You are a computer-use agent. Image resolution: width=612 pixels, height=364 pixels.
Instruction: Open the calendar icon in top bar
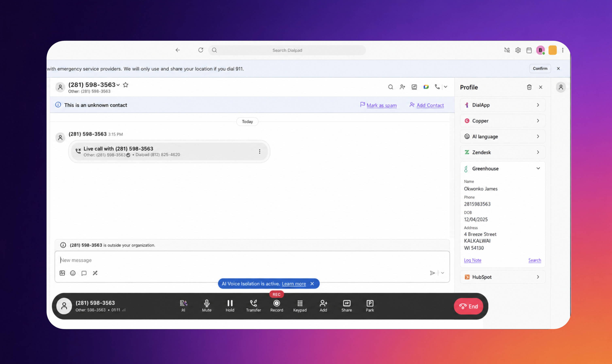tap(529, 50)
